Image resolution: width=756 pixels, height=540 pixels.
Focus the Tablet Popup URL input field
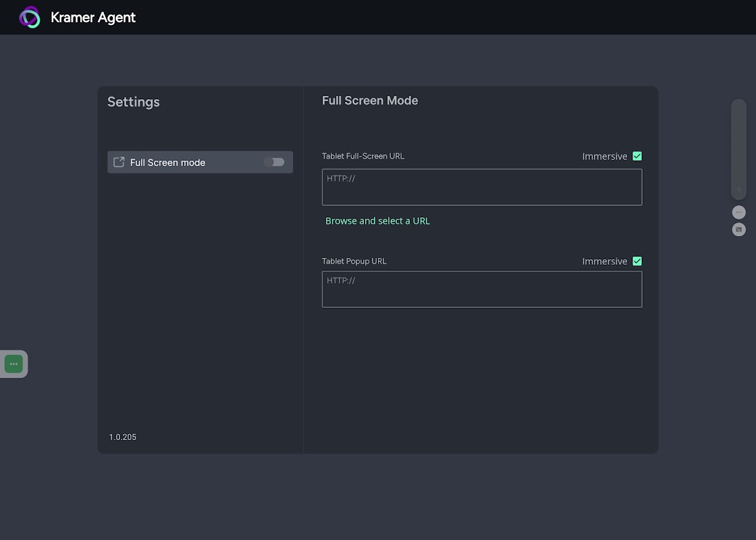482,289
